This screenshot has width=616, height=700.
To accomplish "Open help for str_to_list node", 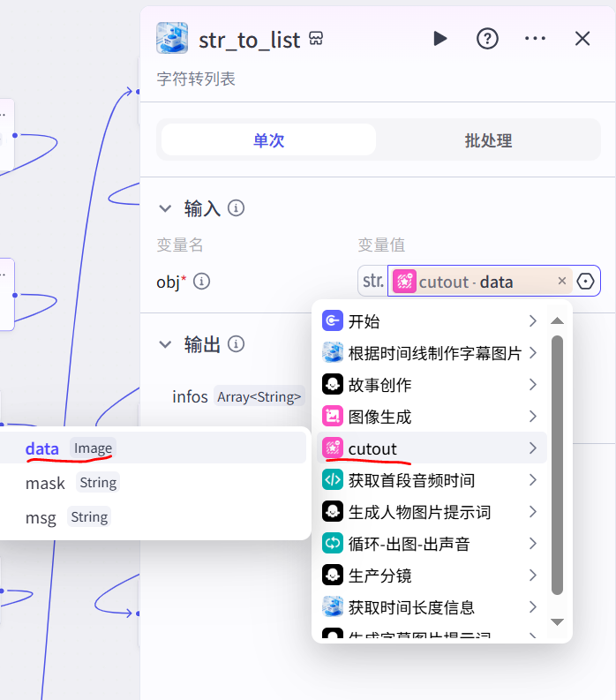I will pyautogui.click(x=487, y=39).
